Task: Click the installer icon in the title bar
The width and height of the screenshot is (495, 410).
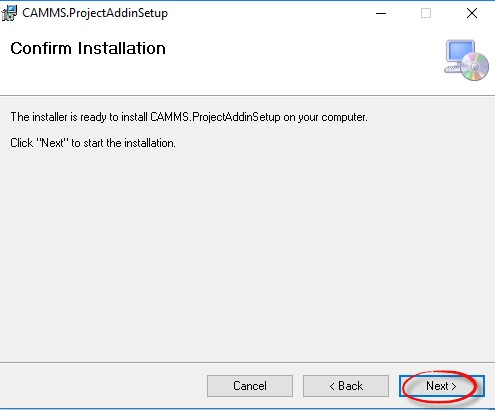Action: click(x=9, y=13)
